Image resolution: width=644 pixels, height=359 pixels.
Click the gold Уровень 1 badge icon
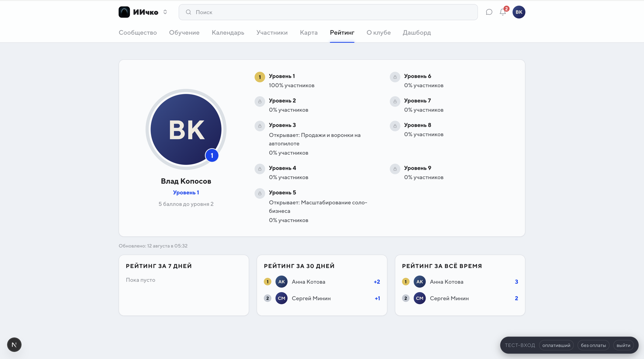[260, 77]
